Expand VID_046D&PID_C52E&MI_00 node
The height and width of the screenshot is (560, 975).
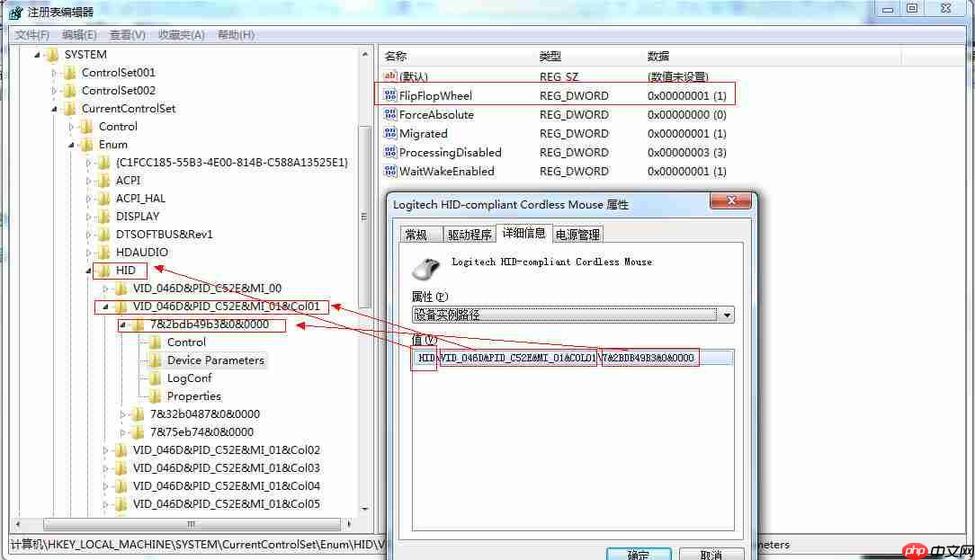[105, 289]
